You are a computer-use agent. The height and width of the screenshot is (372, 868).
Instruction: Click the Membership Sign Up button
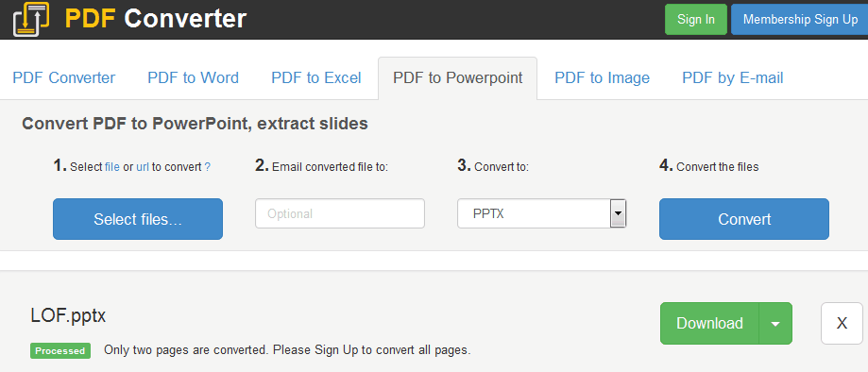[x=800, y=20]
